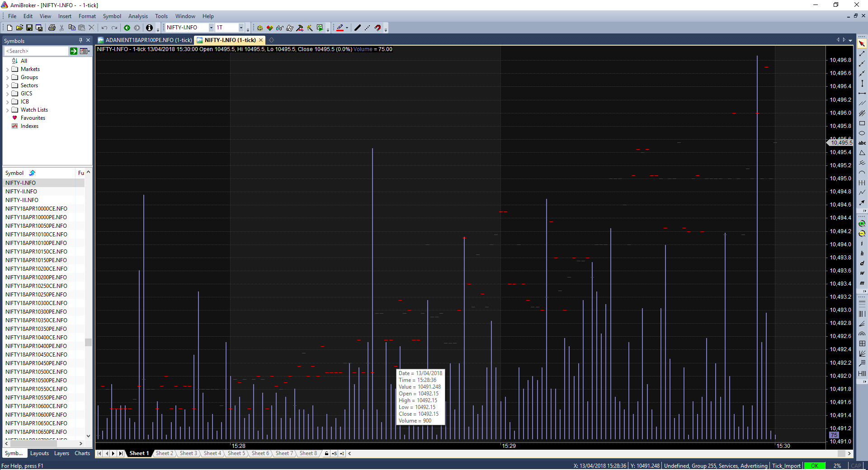Viewport: 868px width, 470px height.
Task: Click the Save floppy disk icon
Action: [29, 28]
